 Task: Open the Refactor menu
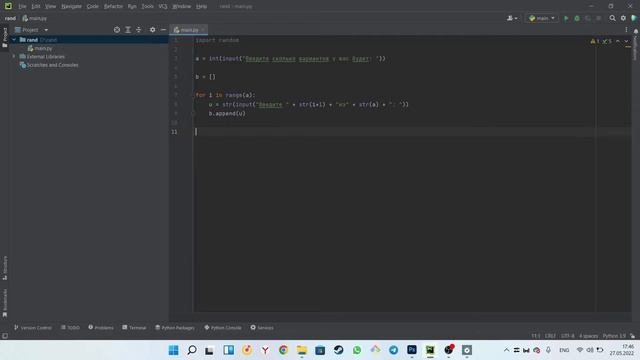(113, 6)
